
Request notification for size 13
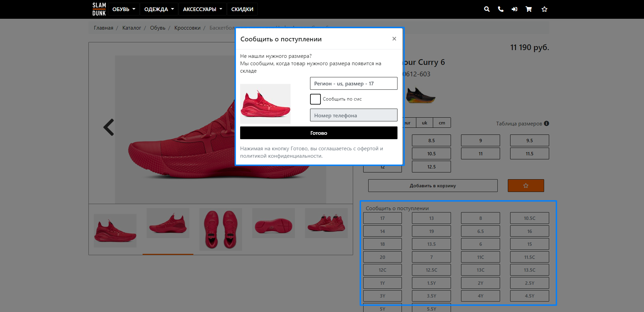[x=431, y=218]
